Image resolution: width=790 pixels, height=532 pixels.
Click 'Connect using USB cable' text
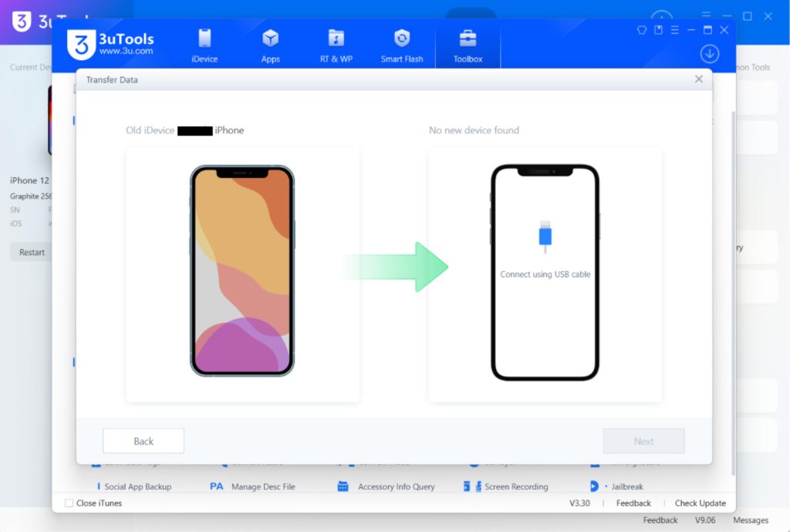545,274
